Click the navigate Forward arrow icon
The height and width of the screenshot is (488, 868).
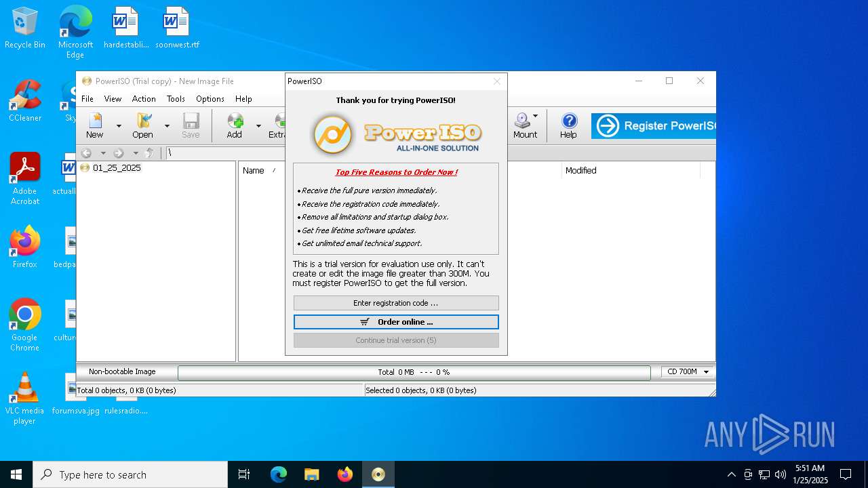119,153
